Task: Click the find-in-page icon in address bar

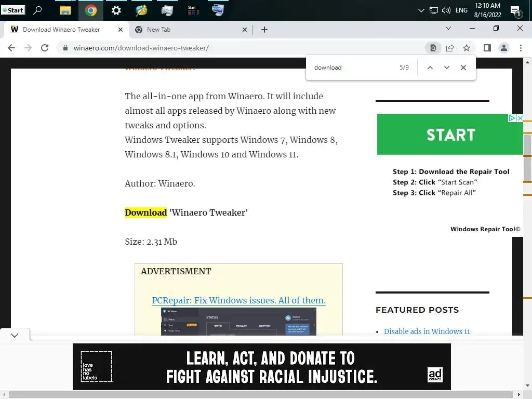Action: click(x=433, y=48)
